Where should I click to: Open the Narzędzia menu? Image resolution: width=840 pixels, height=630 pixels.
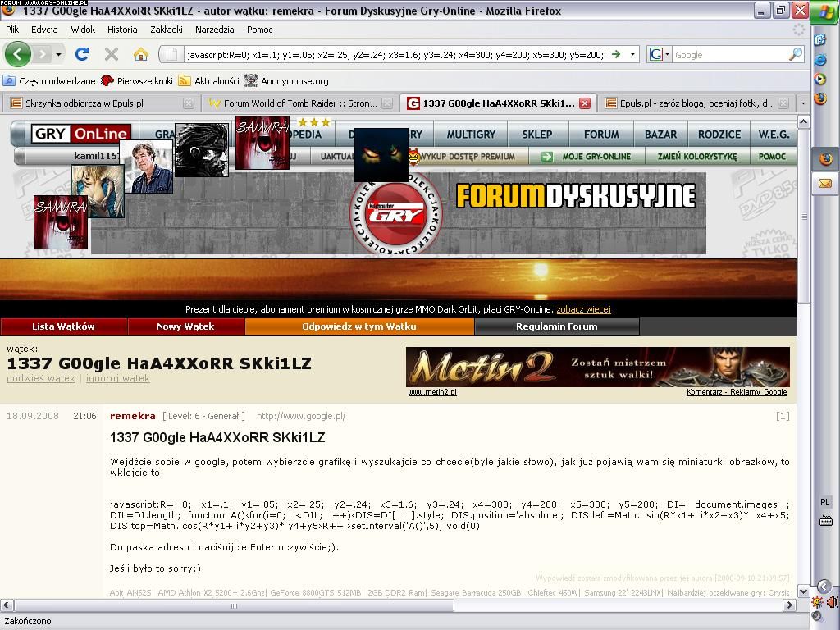click(x=214, y=30)
